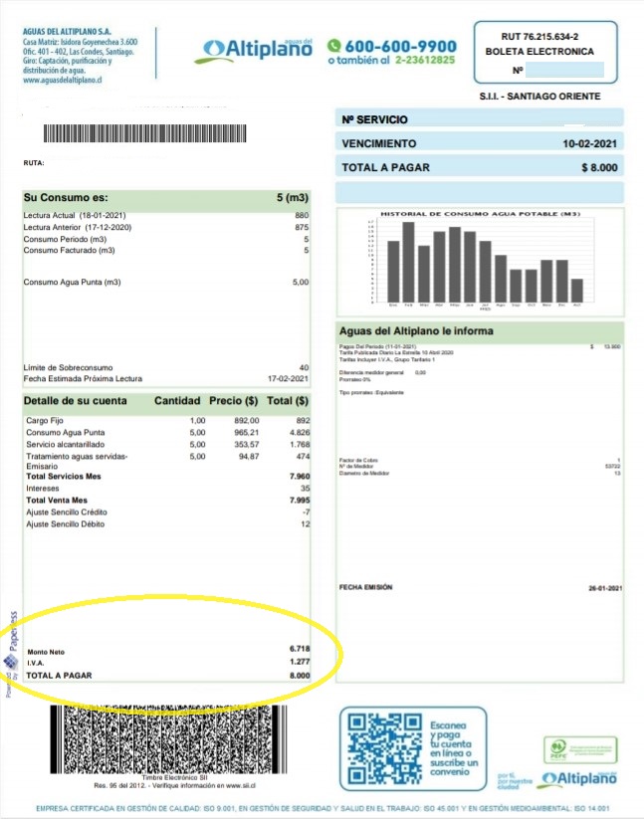The image size is (644, 819).
Task: Click the phone number 600-600-9900
Action: point(400,46)
